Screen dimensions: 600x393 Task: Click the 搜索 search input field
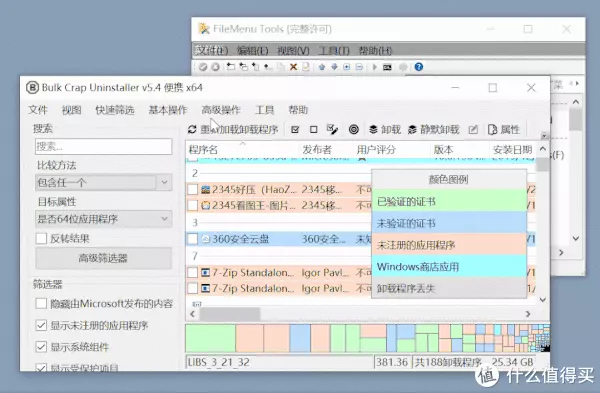[103, 147]
